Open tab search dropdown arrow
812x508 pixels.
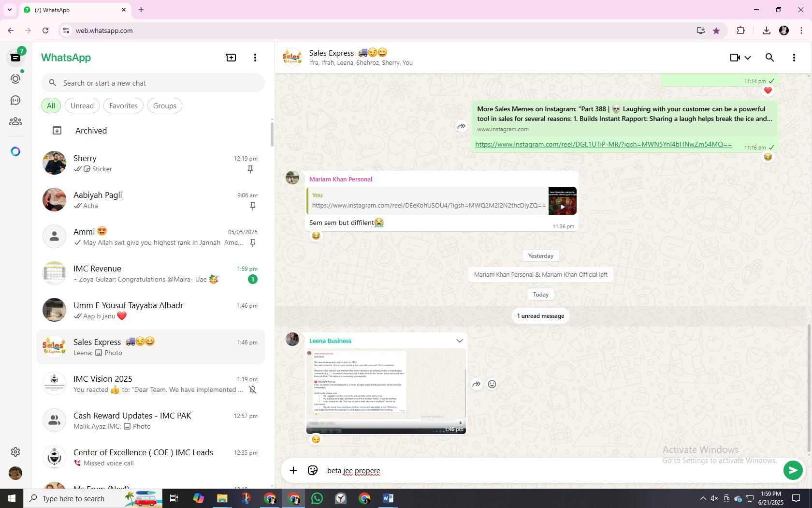[x=10, y=10]
